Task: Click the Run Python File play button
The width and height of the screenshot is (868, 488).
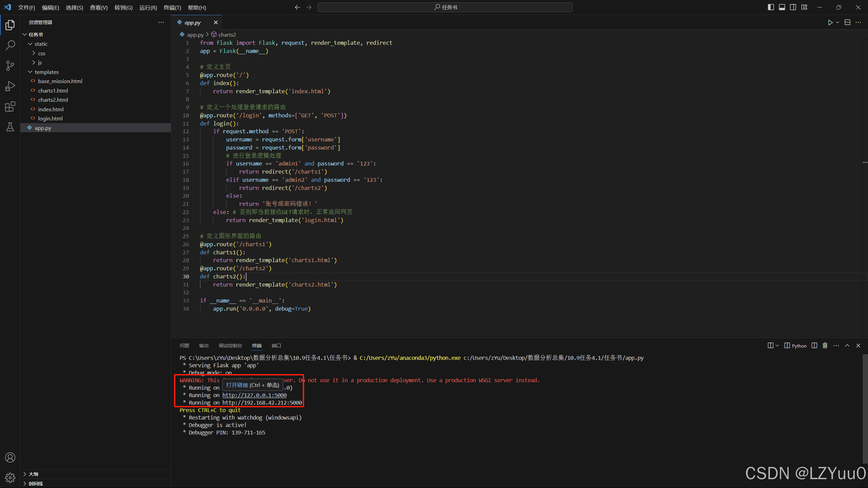Action: (830, 22)
